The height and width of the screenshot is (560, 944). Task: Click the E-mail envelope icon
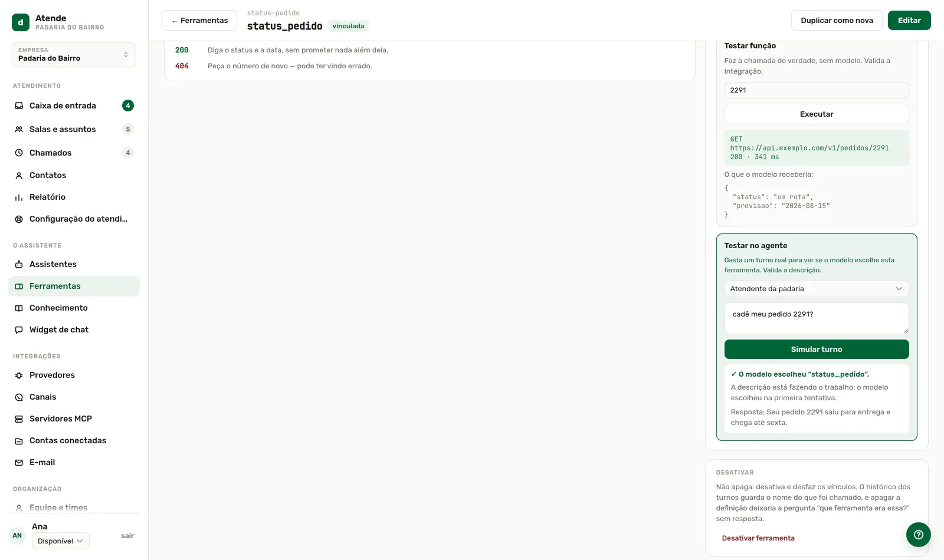[19, 462]
